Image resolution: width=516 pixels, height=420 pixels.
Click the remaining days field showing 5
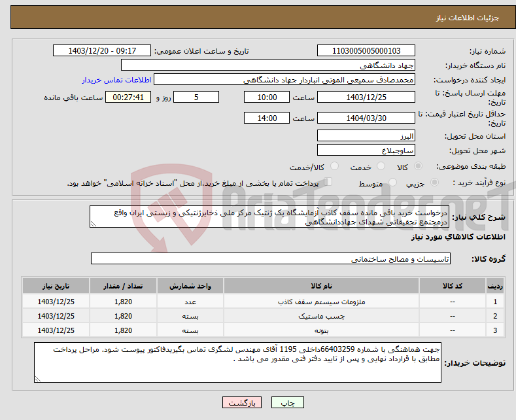196,97
